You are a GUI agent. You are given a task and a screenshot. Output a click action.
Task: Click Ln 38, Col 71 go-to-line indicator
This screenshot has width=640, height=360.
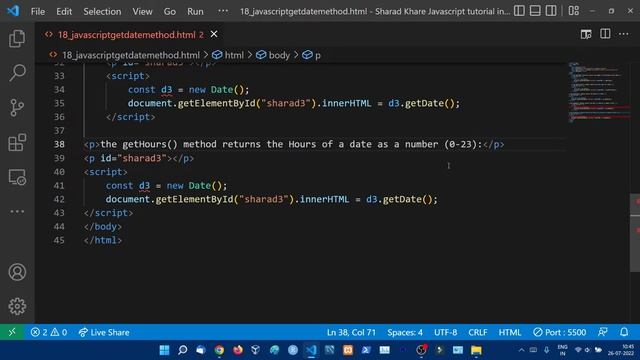tap(351, 332)
